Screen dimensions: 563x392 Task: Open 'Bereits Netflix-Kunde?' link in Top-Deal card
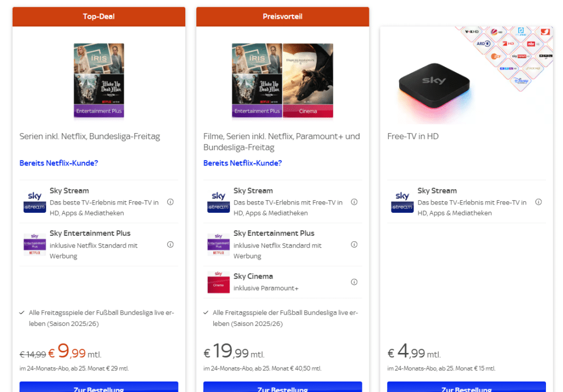coord(59,163)
